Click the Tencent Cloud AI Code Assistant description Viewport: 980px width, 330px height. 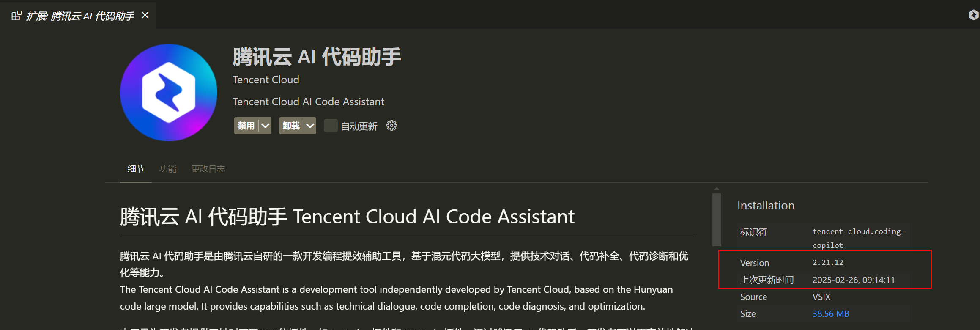(308, 102)
